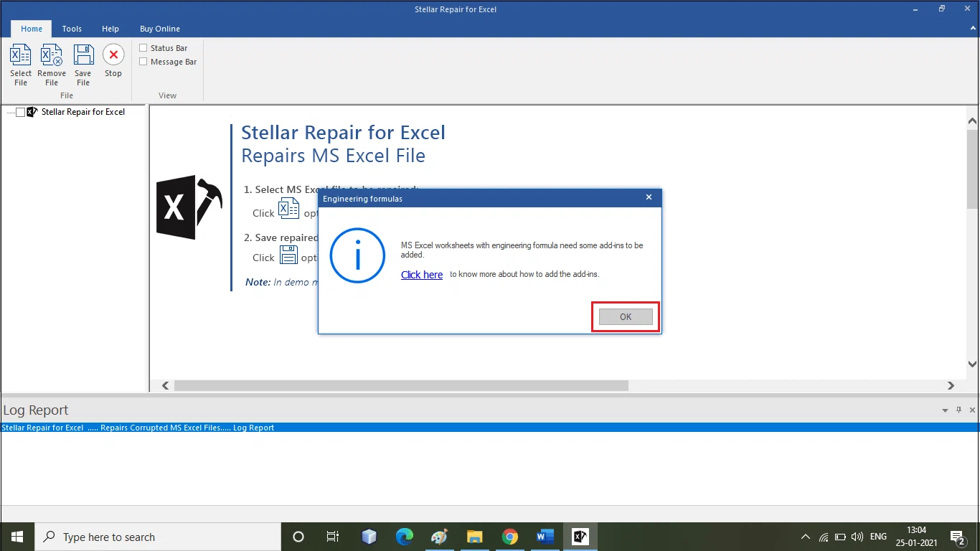Open the Help ribbon tab
The width and height of the screenshot is (980, 551).
pyautogui.click(x=110, y=29)
